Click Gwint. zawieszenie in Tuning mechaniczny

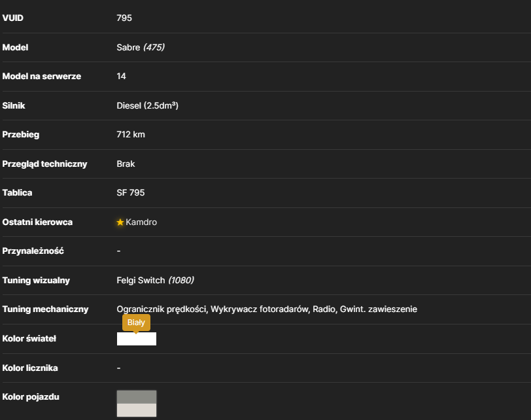(x=379, y=309)
